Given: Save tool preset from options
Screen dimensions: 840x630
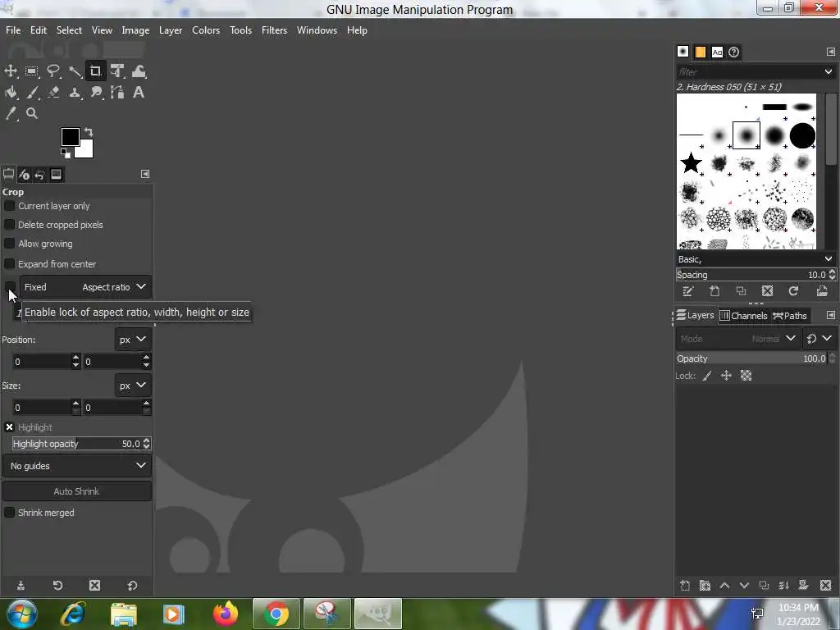Looking at the screenshot, I should [x=21, y=586].
